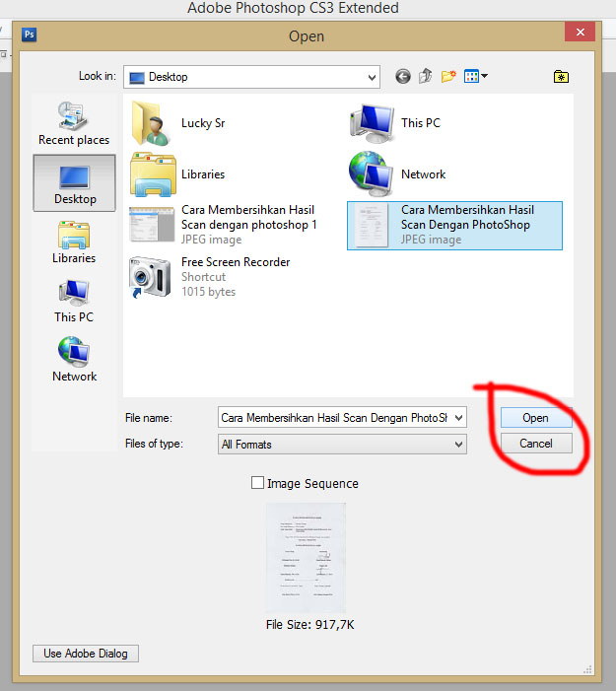Close the Open dialog window
Screen dimensions: 616x691
tap(581, 32)
